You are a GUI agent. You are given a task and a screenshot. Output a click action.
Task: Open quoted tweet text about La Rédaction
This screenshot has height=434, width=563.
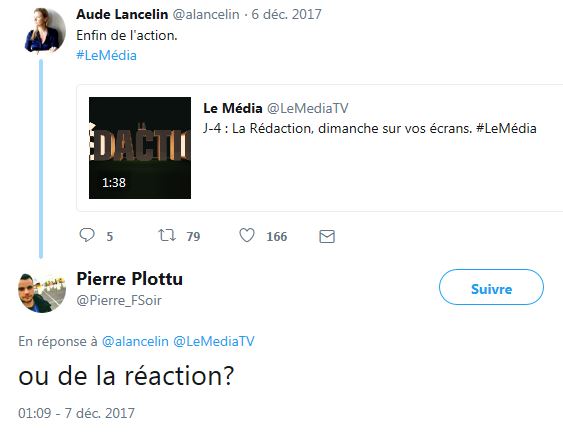[370, 128]
